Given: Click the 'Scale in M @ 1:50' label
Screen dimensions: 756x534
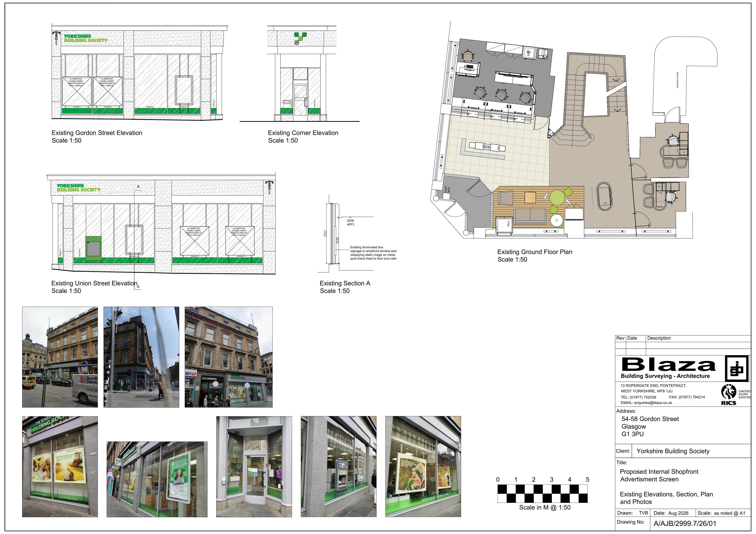Looking at the screenshot, I should (x=545, y=508).
